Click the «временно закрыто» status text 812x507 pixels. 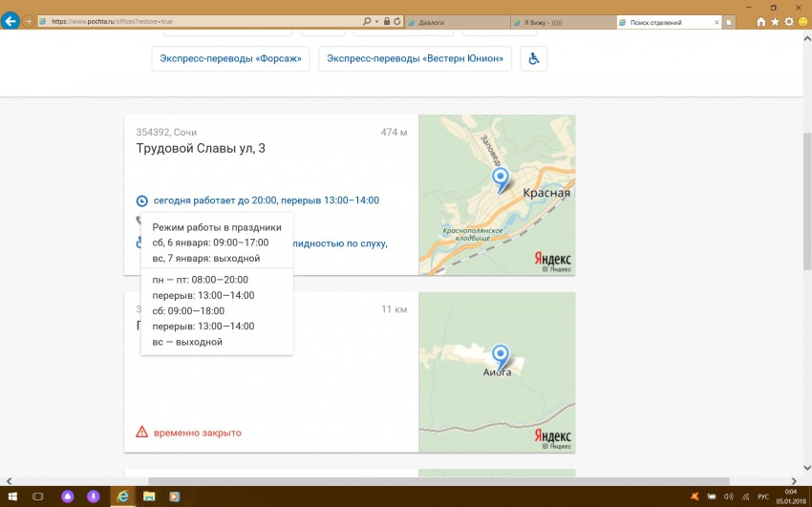pos(198,433)
